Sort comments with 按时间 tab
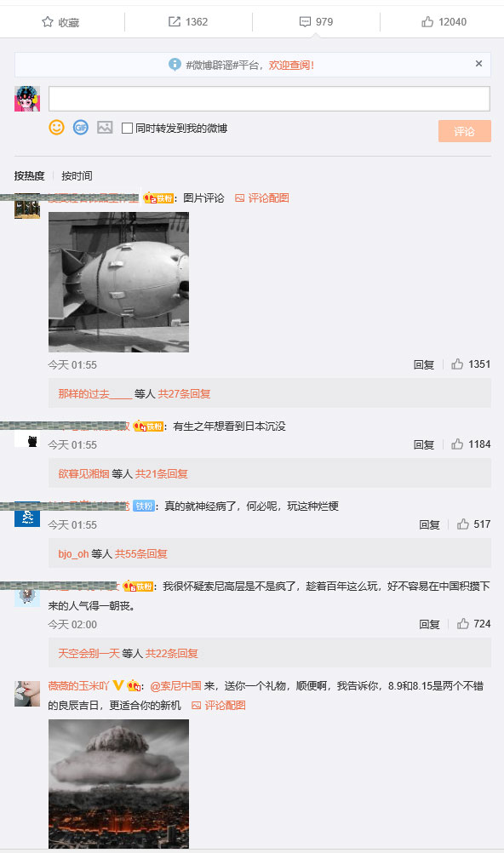This screenshot has width=504, height=853. pyautogui.click(x=77, y=175)
